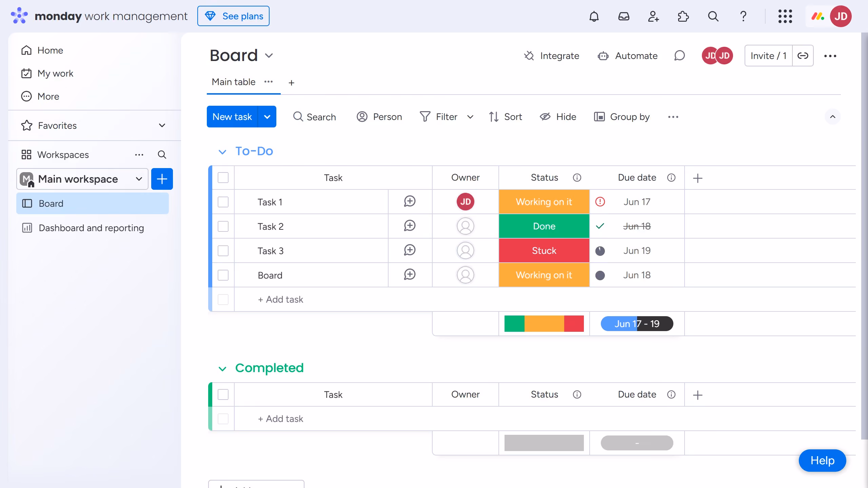Open More in sidebar

pos(40,96)
